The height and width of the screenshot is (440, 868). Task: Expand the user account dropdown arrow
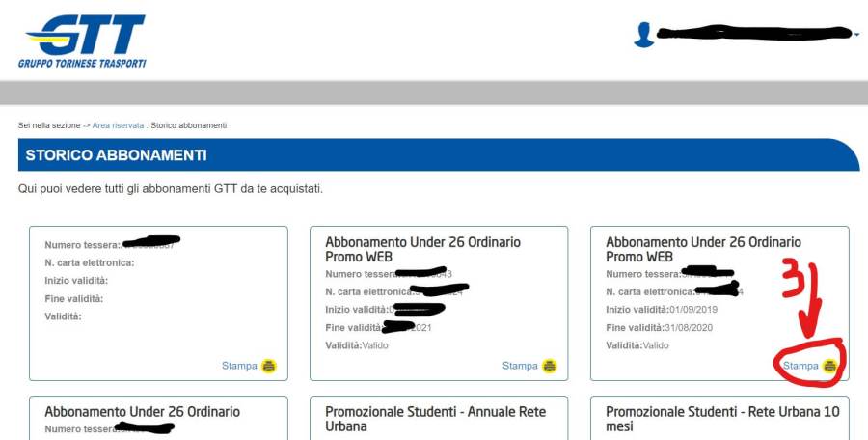pyautogui.click(x=857, y=35)
